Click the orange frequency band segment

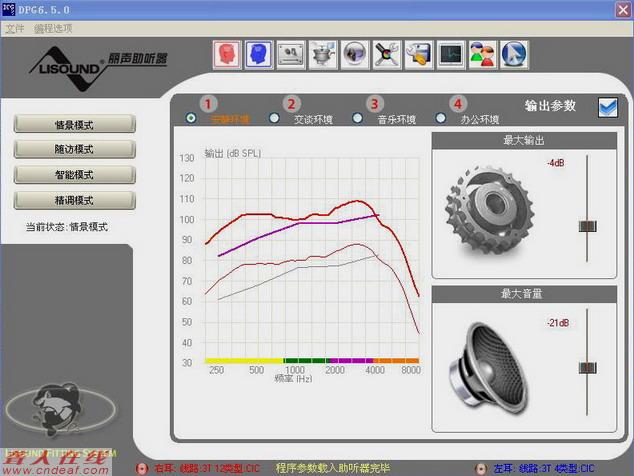(396, 360)
